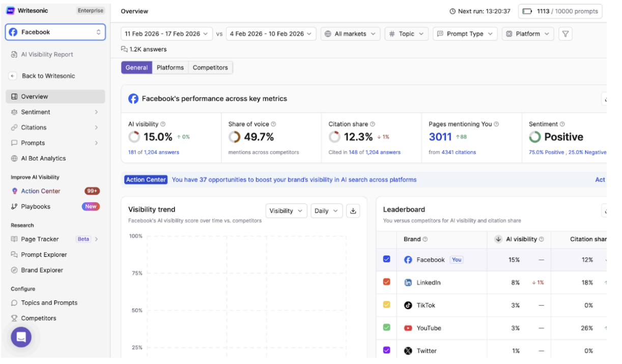The height and width of the screenshot is (364, 622).
Task: Change the Daily interval dropdown on the trend chart
Action: pos(326,210)
